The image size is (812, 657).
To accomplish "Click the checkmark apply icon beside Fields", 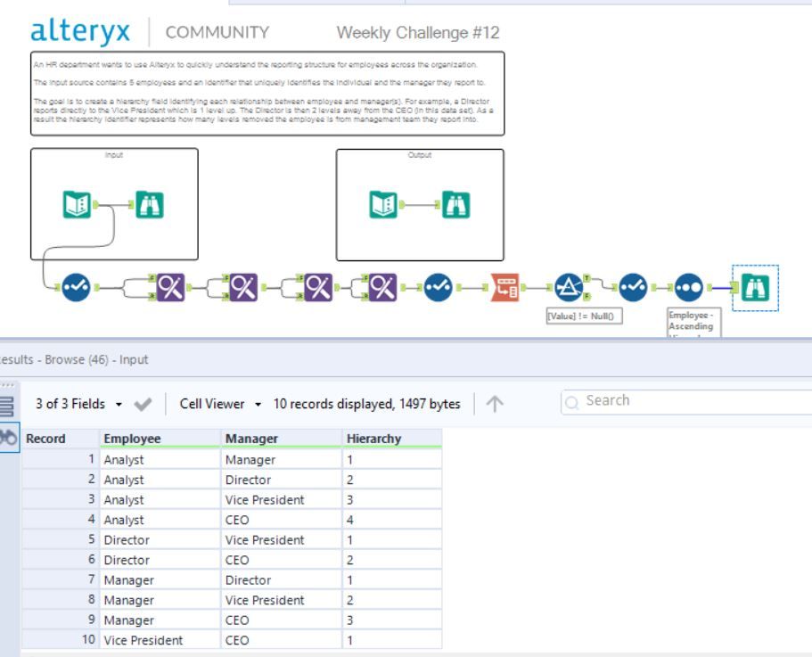I will pyautogui.click(x=143, y=404).
